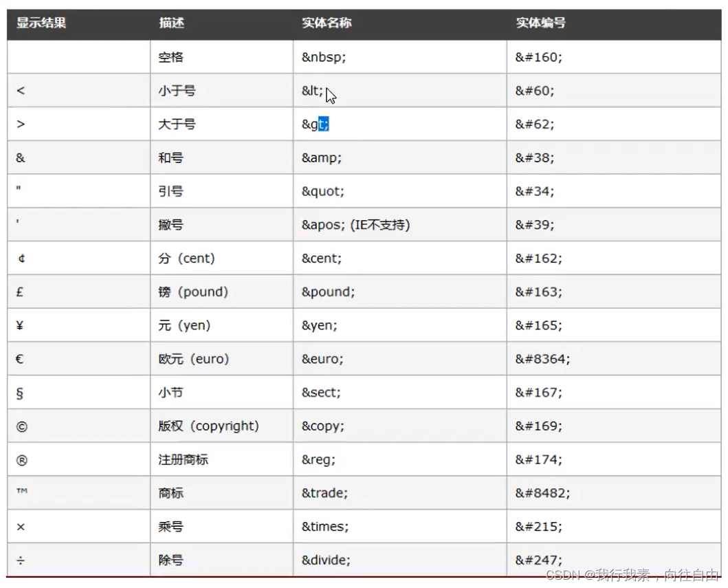Select the 版权 (copyright) description

click(x=208, y=426)
